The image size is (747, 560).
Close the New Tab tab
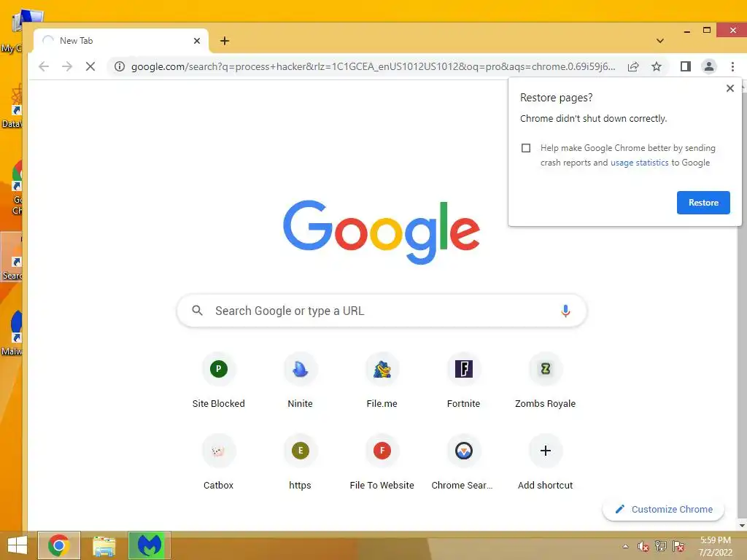click(197, 41)
